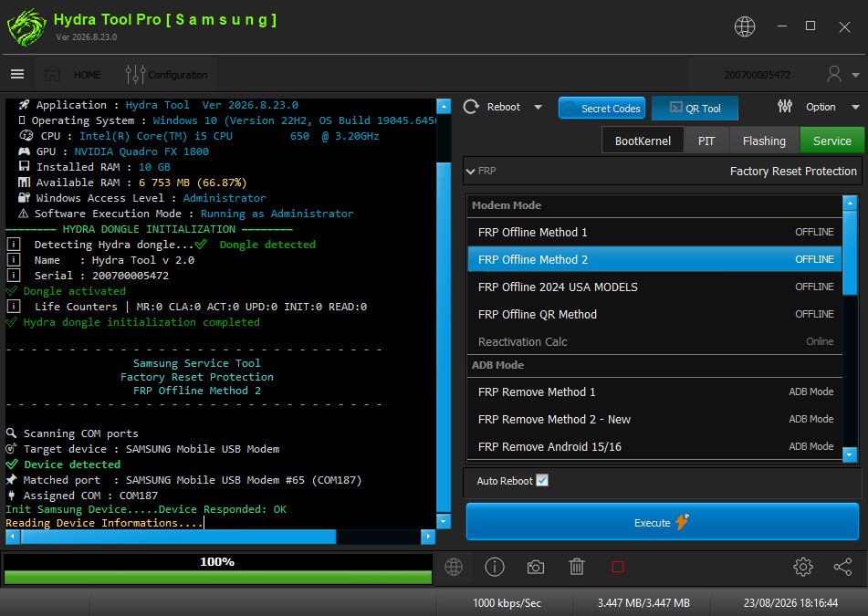Screen dimensions: 868x616
Task: Click the globe language icon in title bar
Action: click(x=744, y=26)
